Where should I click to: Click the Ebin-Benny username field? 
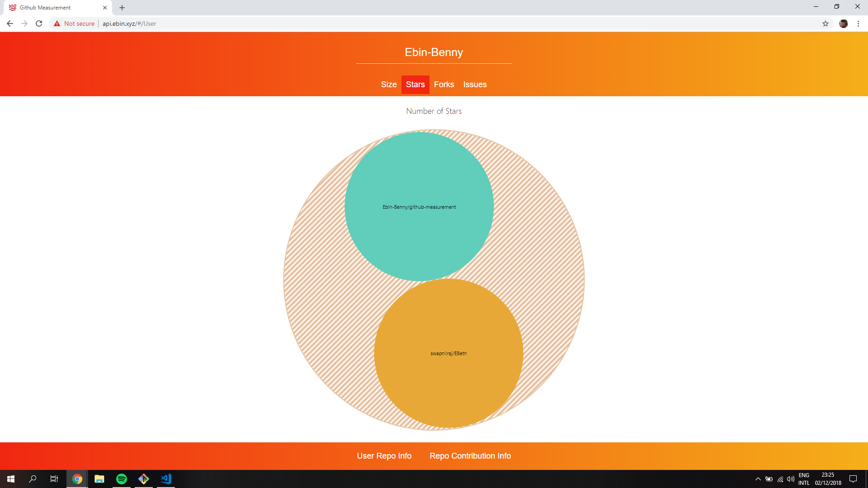(434, 52)
